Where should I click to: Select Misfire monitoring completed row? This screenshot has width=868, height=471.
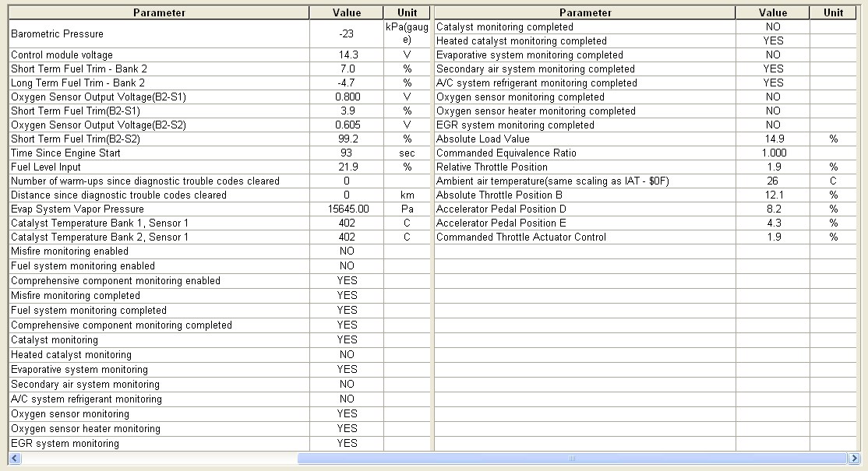point(219,296)
